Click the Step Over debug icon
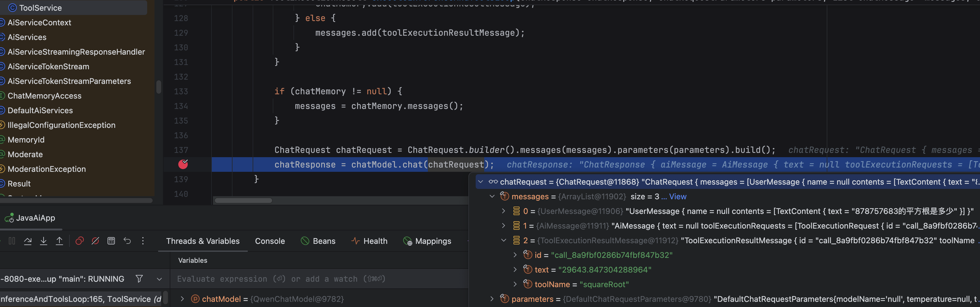 (28, 241)
